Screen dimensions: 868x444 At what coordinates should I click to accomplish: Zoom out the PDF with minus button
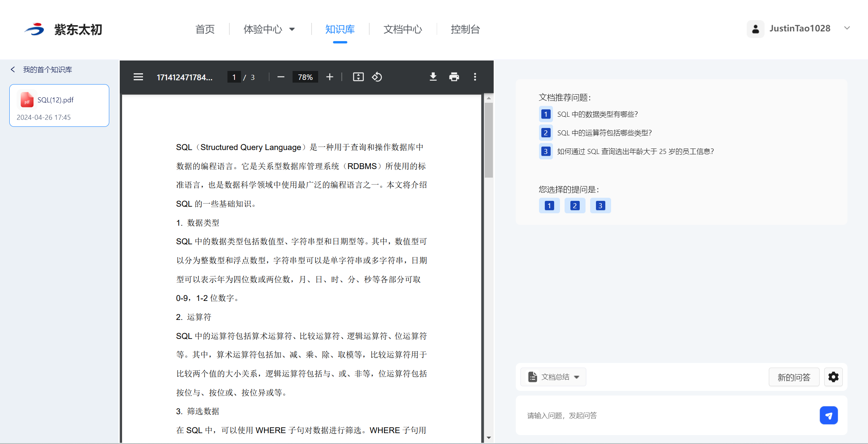coord(281,77)
